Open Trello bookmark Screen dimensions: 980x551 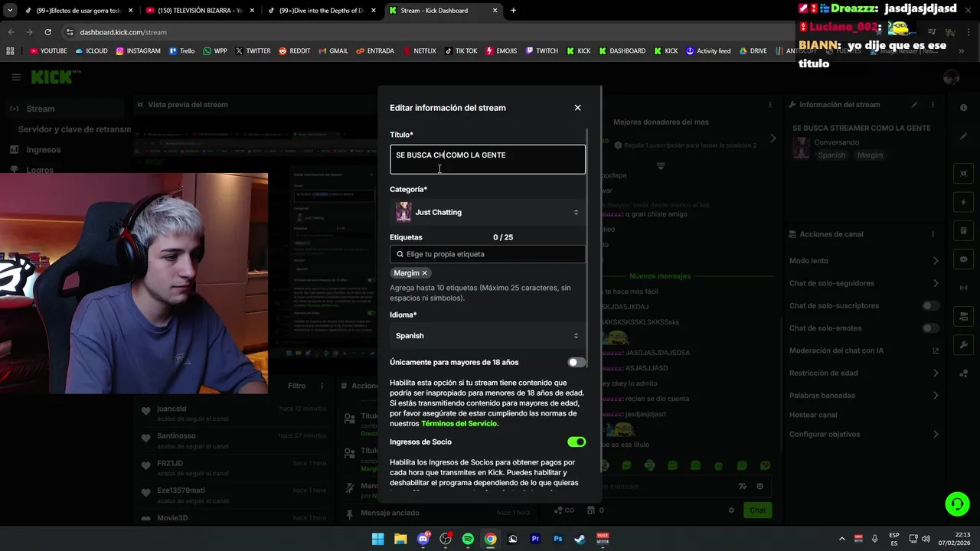point(182,51)
